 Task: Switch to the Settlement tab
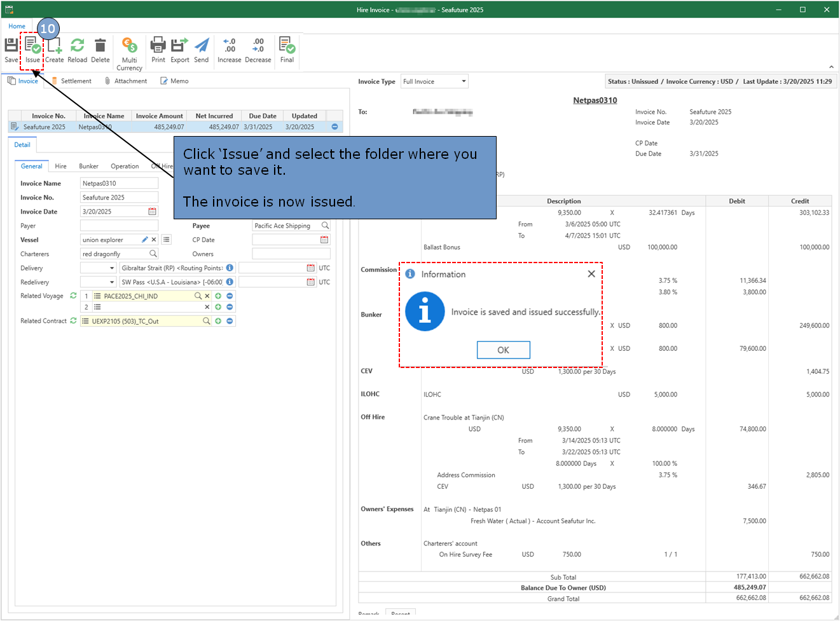(76, 81)
